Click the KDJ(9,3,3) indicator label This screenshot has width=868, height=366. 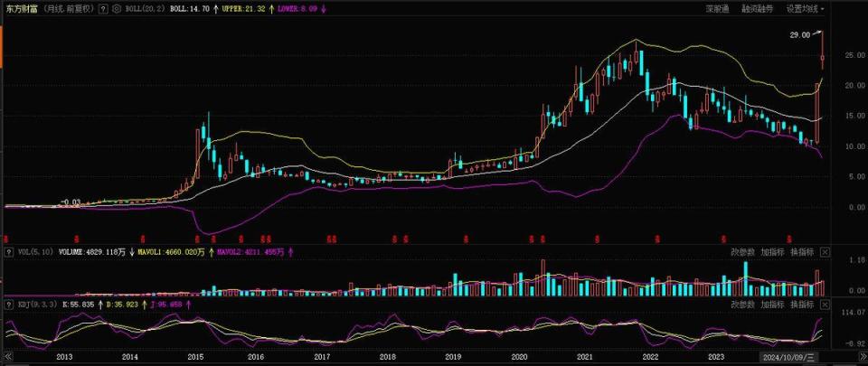click(36, 305)
